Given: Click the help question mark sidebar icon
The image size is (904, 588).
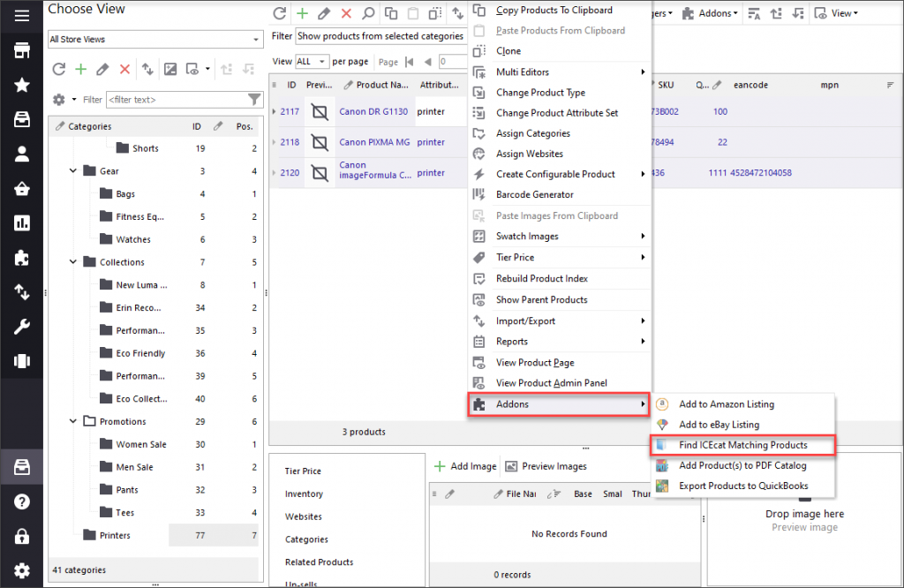Looking at the screenshot, I should click(x=21, y=501).
